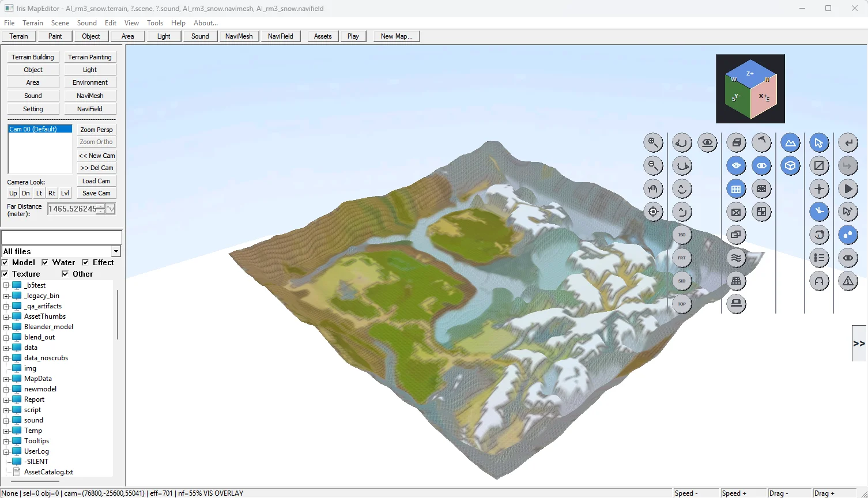Click the list bullets icon
This screenshot has width=868, height=498.
[819, 258]
